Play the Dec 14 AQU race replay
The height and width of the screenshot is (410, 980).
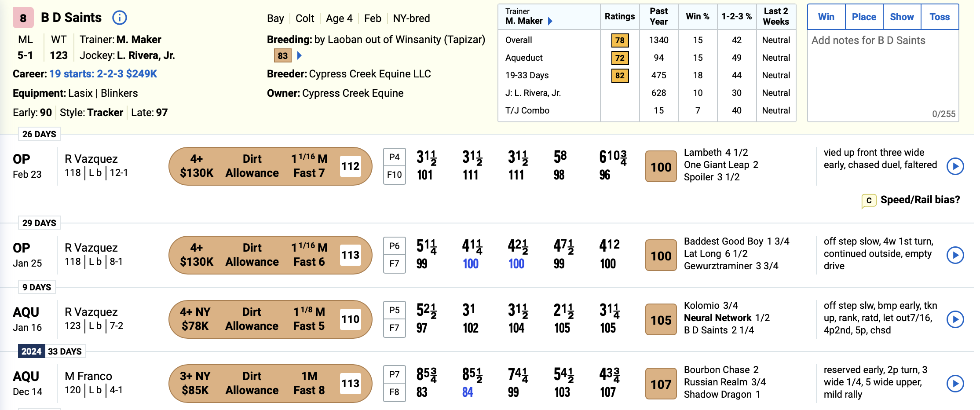955,384
